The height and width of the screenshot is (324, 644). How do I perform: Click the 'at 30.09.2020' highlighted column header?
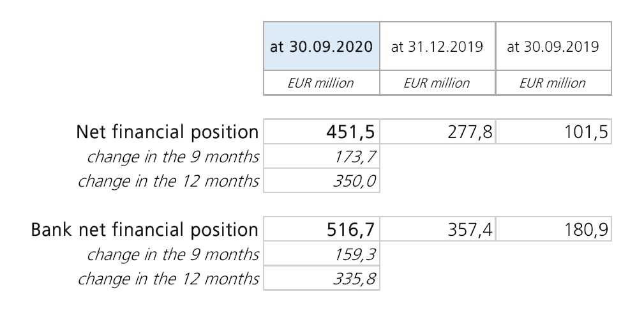321,47
